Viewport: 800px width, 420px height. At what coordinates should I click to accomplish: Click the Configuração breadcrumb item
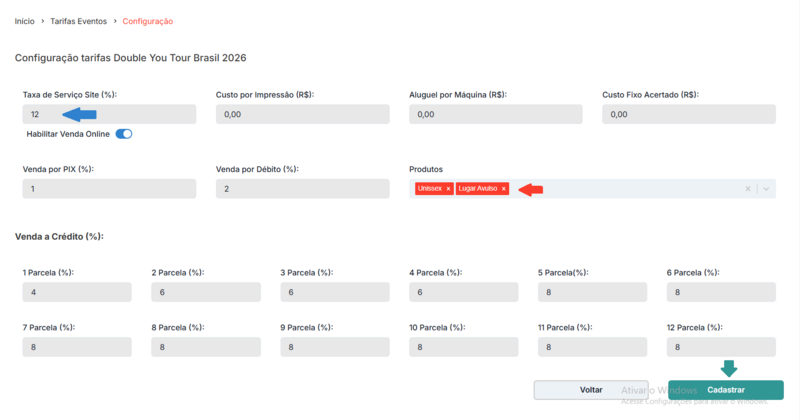click(x=147, y=20)
